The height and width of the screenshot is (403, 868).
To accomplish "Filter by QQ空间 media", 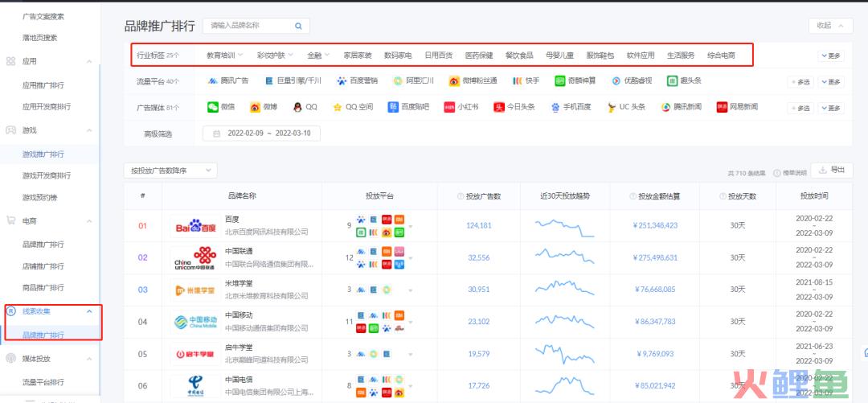I will click(x=353, y=107).
